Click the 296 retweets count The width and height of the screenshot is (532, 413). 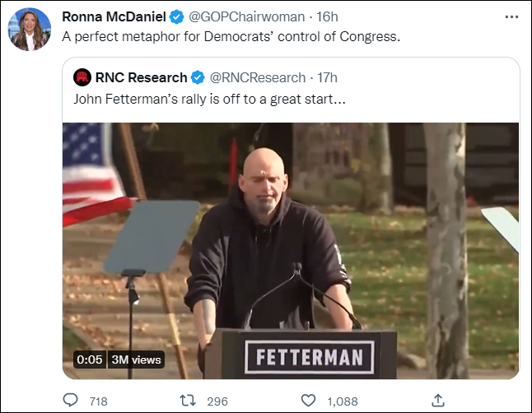(x=217, y=401)
